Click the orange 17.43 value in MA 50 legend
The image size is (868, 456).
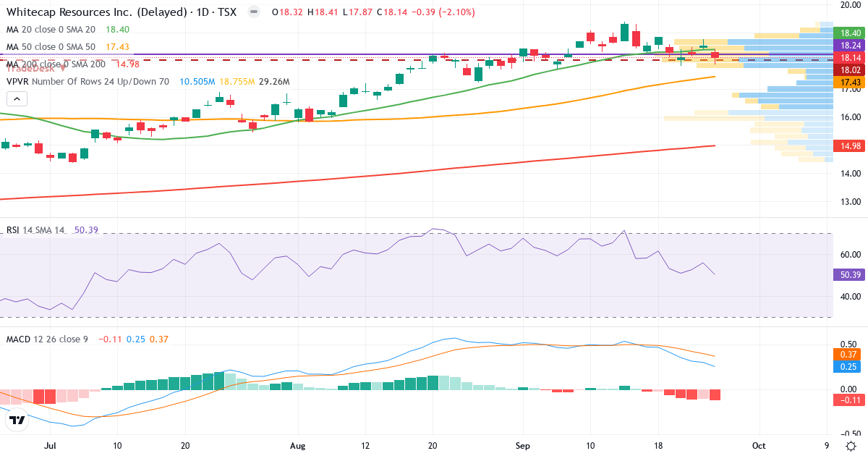(117, 47)
